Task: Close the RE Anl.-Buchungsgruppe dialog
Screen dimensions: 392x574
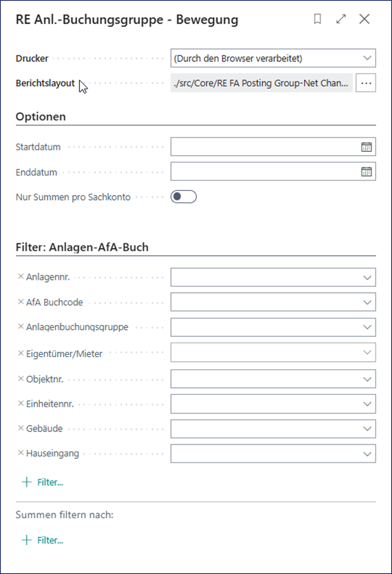Action: pos(364,19)
